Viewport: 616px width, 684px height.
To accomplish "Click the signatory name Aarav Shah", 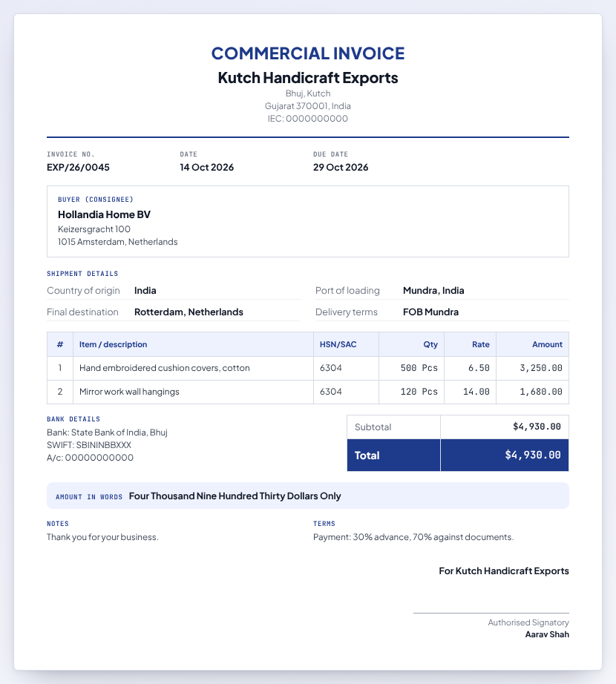I will tap(547, 634).
